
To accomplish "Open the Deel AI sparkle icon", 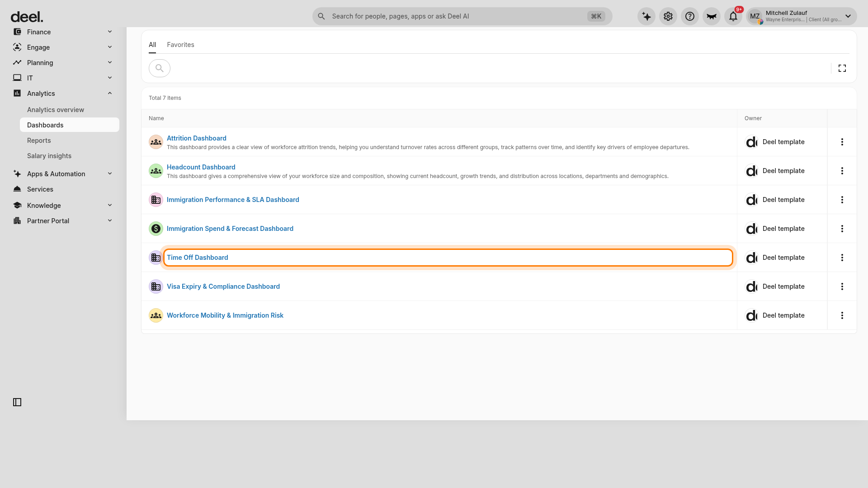I will click(646, 16).
